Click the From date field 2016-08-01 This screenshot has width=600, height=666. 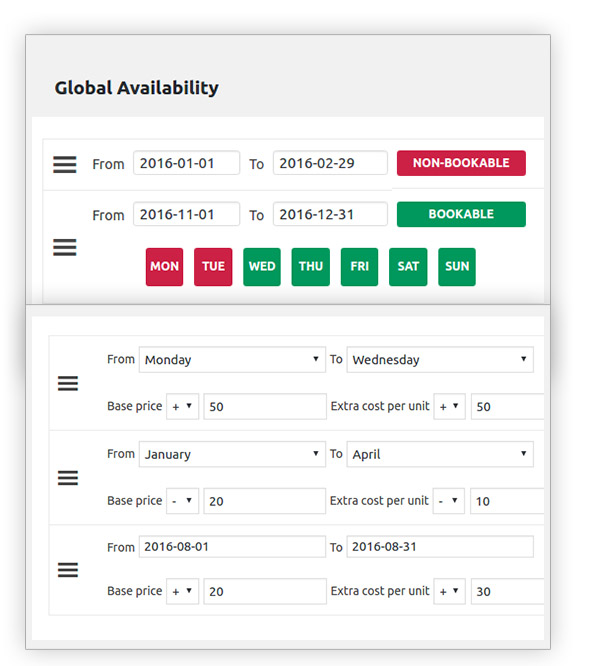pyautogui.click(x=232, y=547)
